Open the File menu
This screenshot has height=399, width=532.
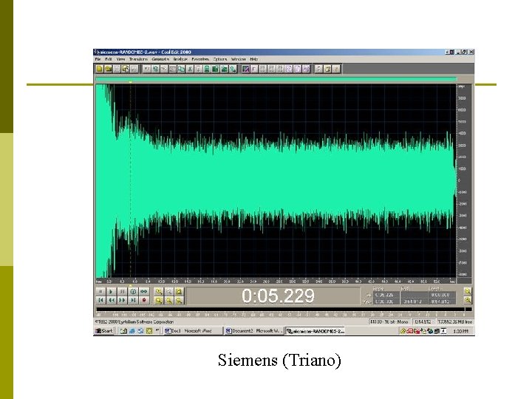pos(98,59)
